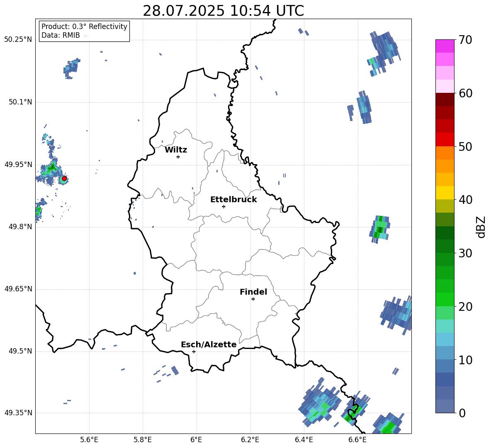
Task: Click the 10 colorbar tick label
Action: [x=465, y=360]
